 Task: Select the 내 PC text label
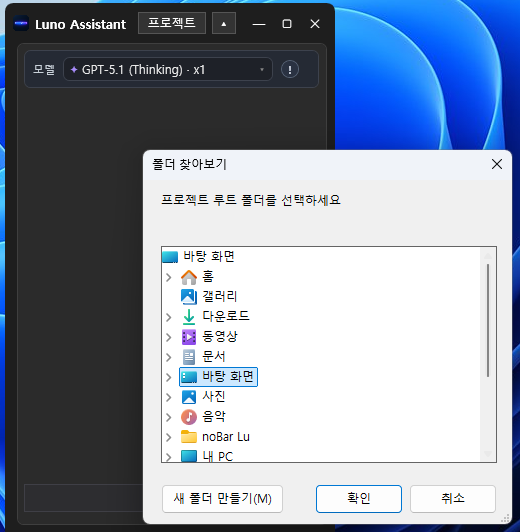[x=218, y=456]
